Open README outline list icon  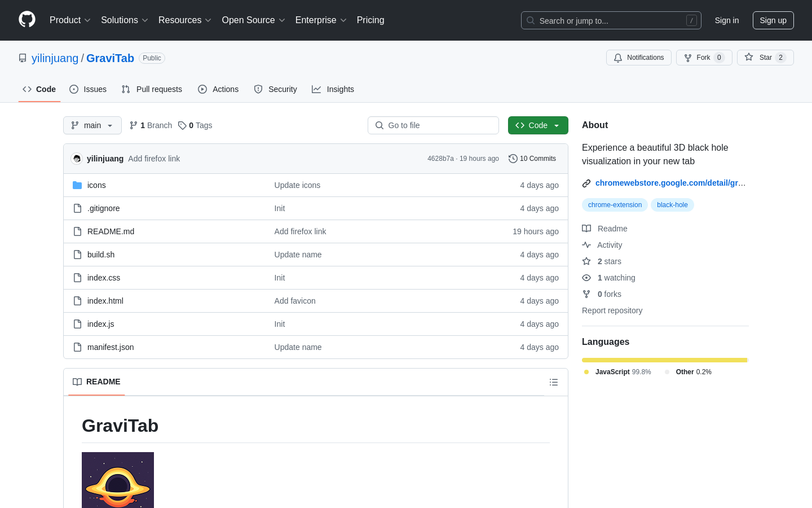coord(554,382)
